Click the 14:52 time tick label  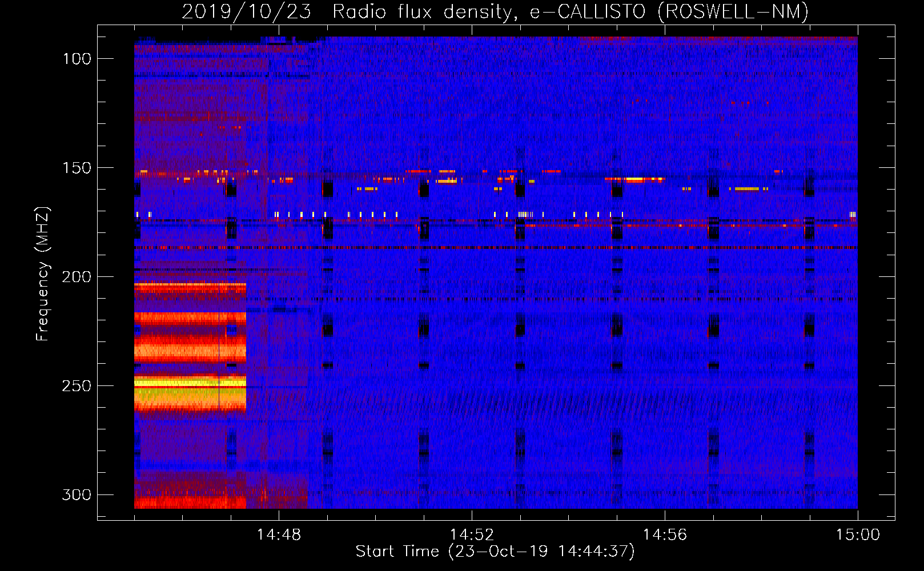(x=472, y=535)
